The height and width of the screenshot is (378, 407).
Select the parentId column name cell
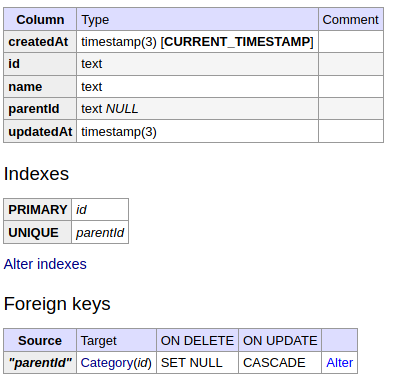[x=40, y=109]
